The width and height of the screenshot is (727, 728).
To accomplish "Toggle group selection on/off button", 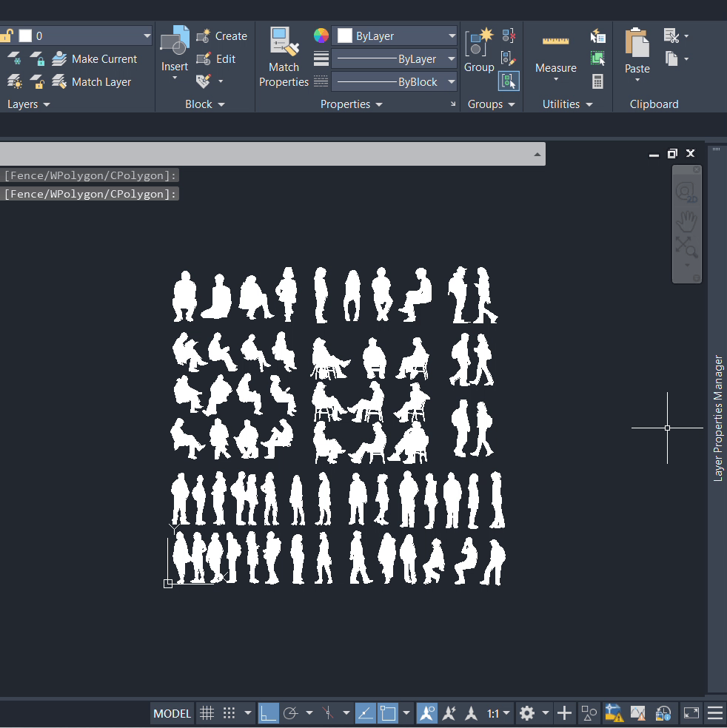I will tap(509, 81).
